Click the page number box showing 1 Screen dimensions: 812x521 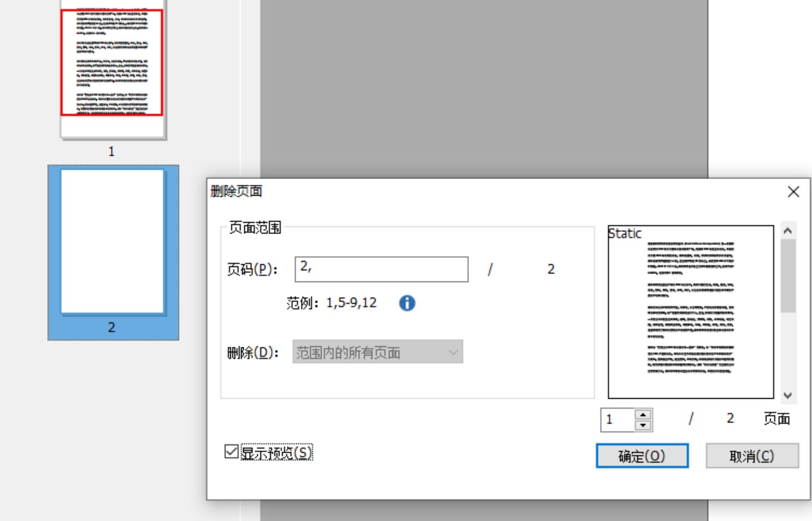616,420
